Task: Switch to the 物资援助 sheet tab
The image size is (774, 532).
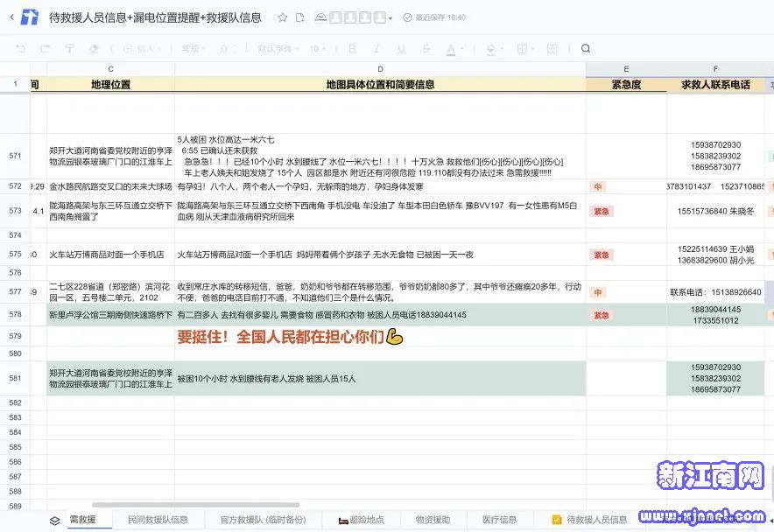Action: (433, 520)
